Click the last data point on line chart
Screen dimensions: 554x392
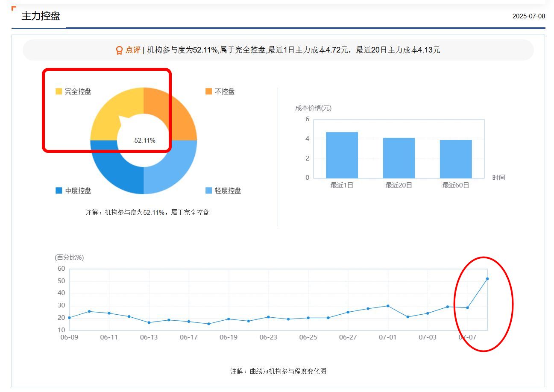(x=487, y=279)
